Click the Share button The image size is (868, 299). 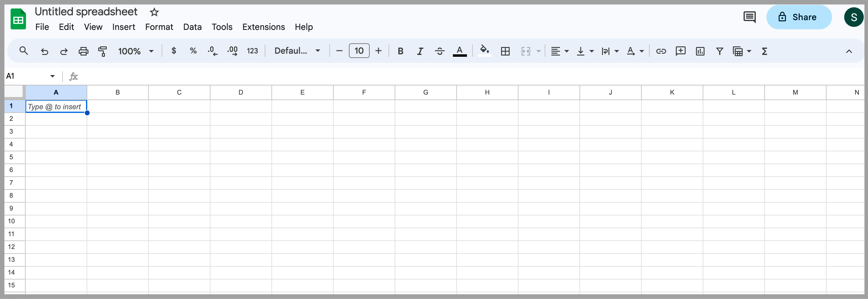point(798,17)
